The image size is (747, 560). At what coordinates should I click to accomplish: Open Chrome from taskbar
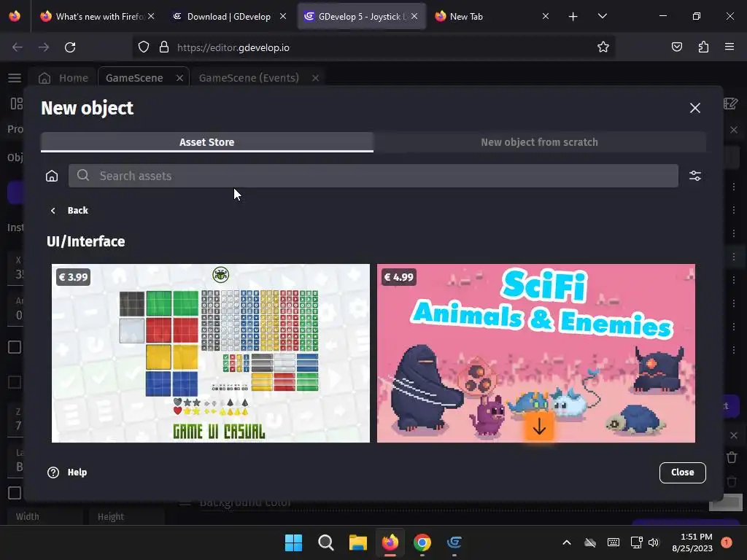pyautogui.click(x=422, y=542)
